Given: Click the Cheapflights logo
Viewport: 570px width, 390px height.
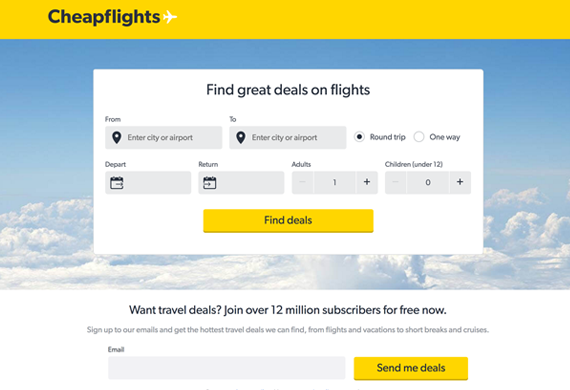Looking at the screenshot, I should coord(112,17).
